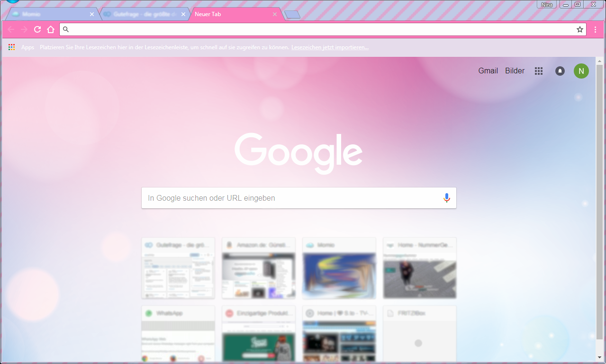Start voice search with microphone icon
606x364 pixels.
(x=446, y=198)
